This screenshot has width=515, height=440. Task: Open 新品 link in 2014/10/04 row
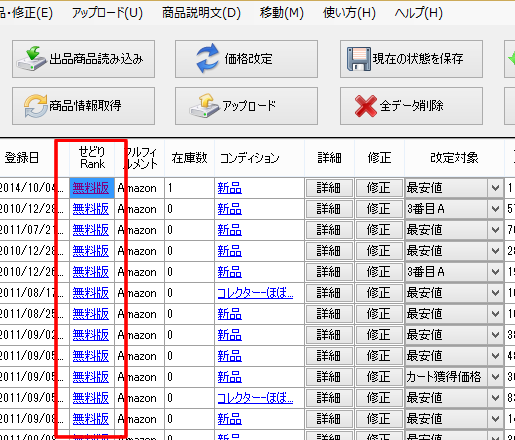click(x=230, y=188)
